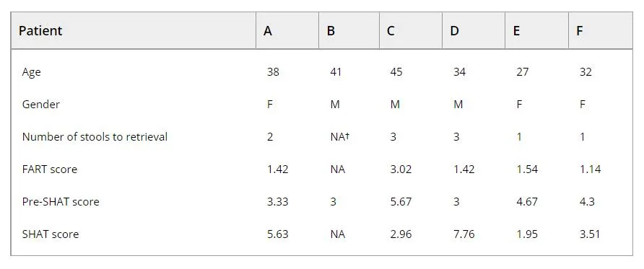This screenshot has height=269, width=644.
Task: Click the FART score row label
Action: pos(50,169)
